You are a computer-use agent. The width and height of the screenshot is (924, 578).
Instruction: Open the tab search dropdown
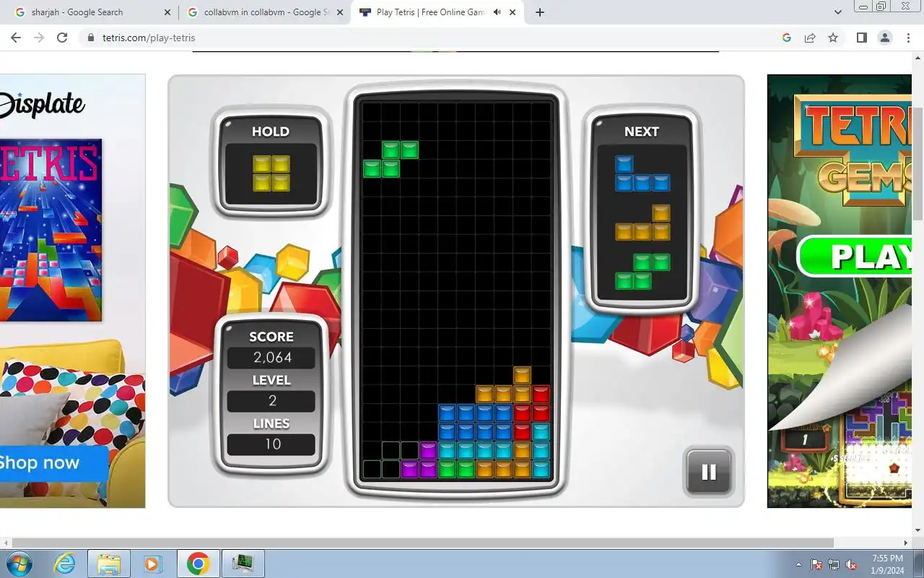(x=837, y=12)
